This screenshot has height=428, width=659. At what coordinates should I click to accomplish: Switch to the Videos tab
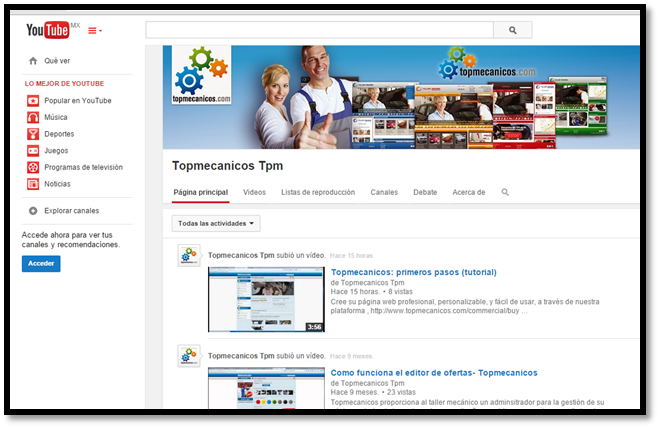click(x=254, y=193)
